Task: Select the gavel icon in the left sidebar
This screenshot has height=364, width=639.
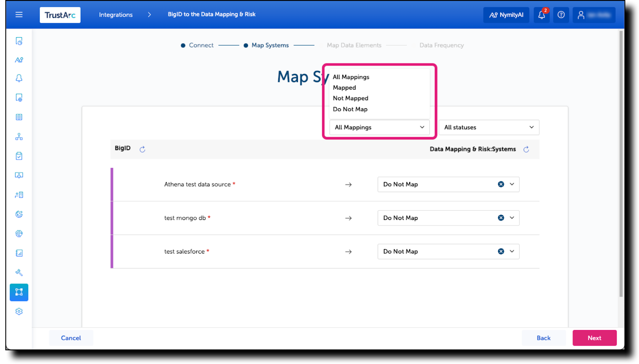Action: pos(19,273)
